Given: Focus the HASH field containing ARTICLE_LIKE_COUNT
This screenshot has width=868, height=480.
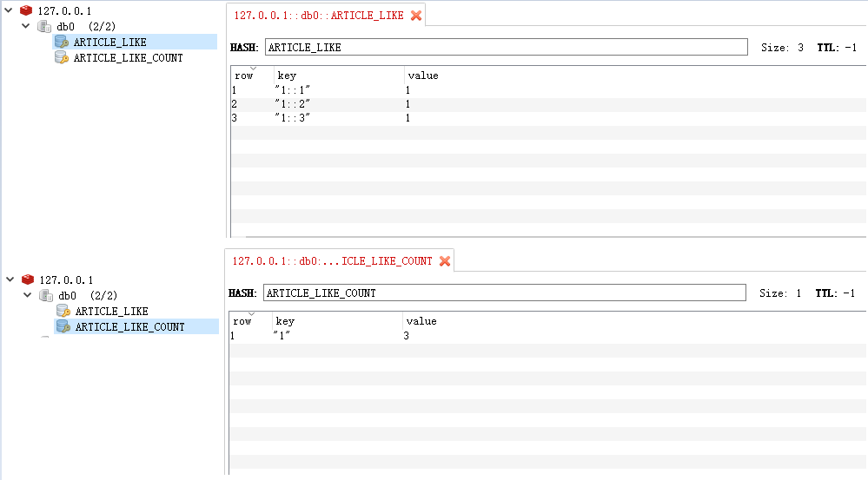Looking at the screenshot, I should pyautogui.click(x=504, y=293).
